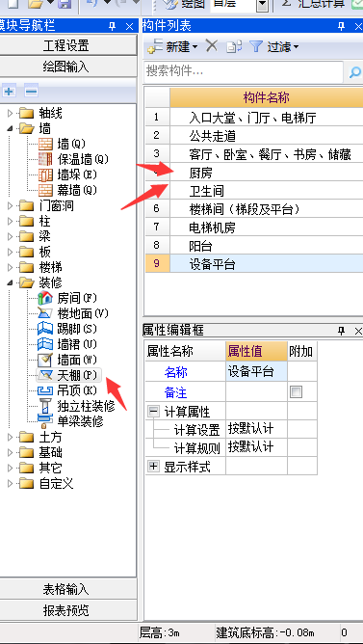Screen dimensions: 363x644
Task: Select the 吊顶(K) suspended ceiling icon
Action: 45,390
